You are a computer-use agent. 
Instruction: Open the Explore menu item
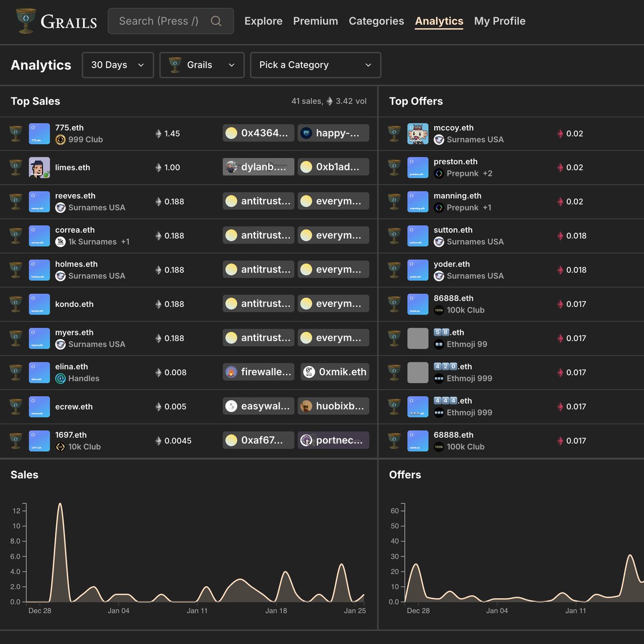263,21
